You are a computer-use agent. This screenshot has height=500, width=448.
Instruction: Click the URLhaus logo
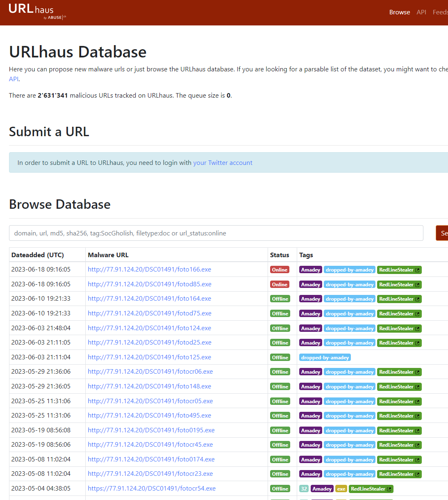(37, 11)
